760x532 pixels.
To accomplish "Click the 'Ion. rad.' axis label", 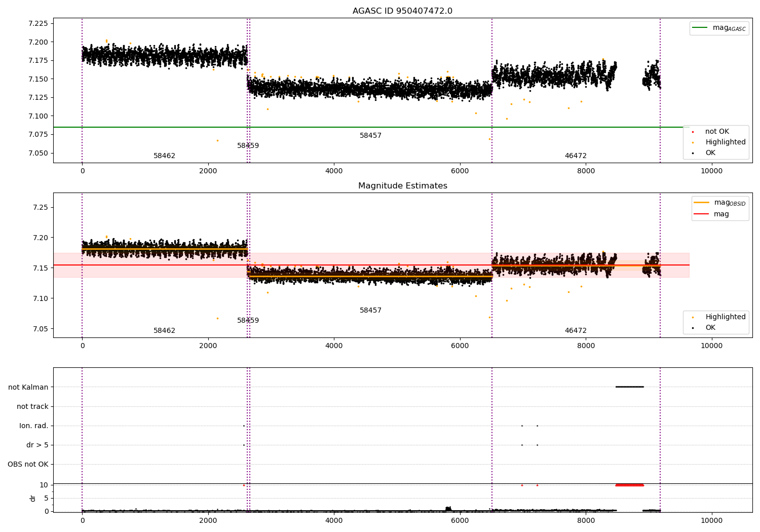I will pyautogui.click(x=34, y=426).
